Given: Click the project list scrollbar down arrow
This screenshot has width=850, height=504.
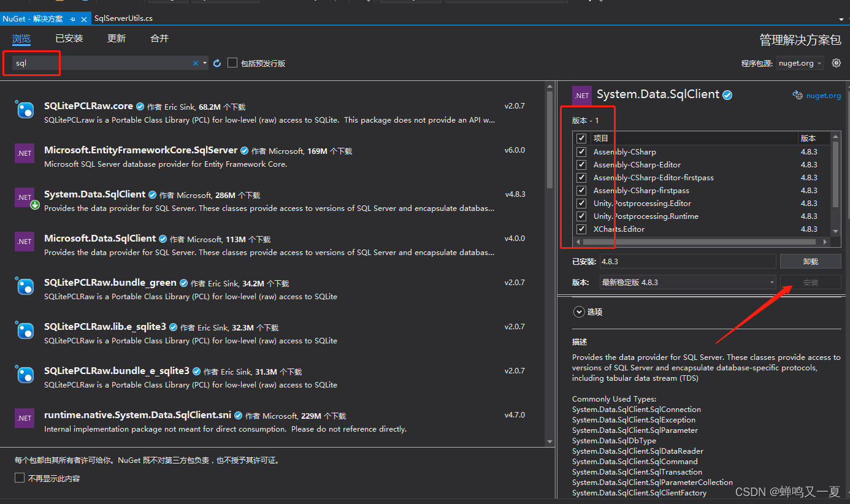Looking at the screenshot, I should 835,231.
